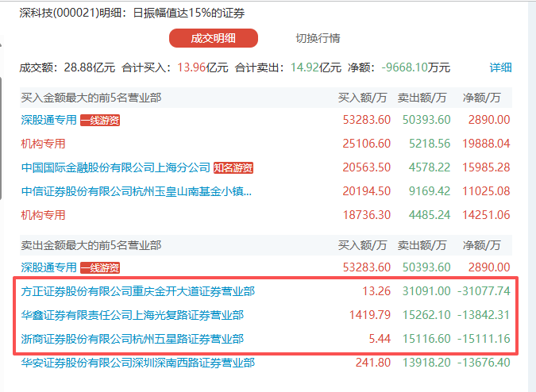
Task: Click the net amount 19888.04
Action: tap(486, 144)
